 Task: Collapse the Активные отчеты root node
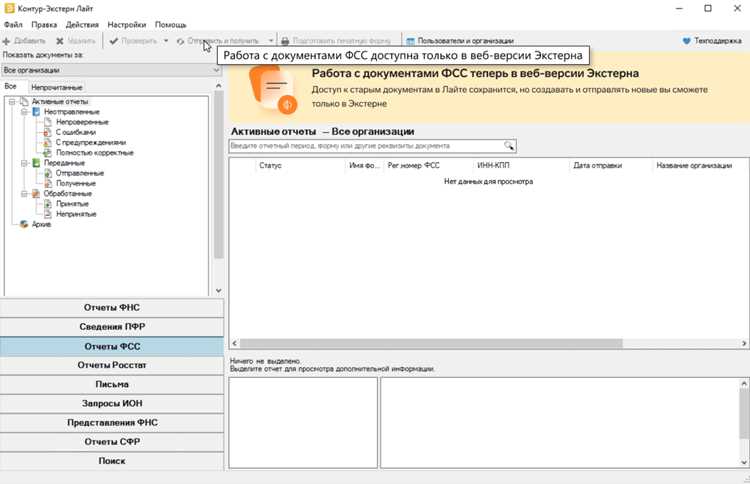[12, 101]
